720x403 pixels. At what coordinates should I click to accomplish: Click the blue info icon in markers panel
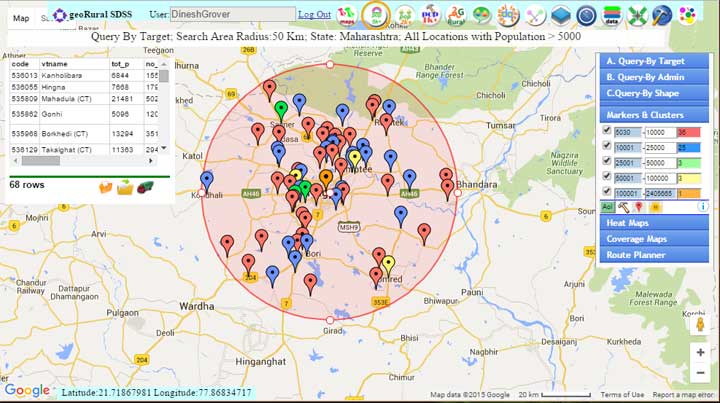tap(703, 207)
